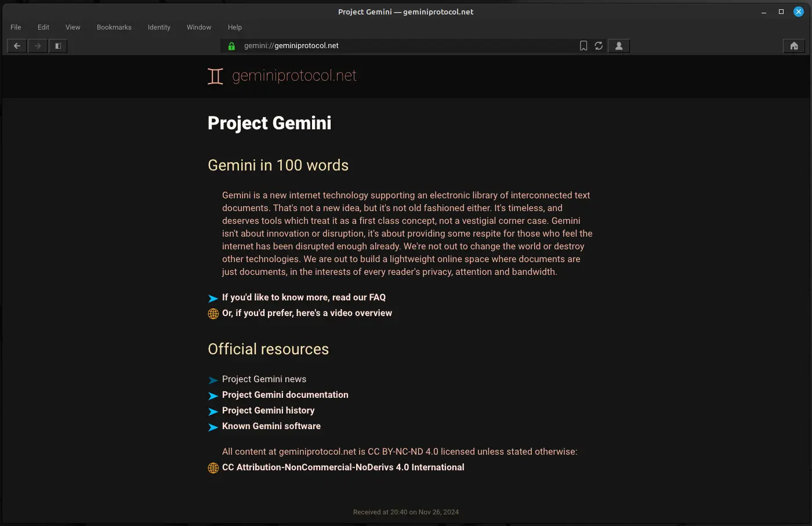Navigate back with the back arrow icon

(x=16, y=46)
